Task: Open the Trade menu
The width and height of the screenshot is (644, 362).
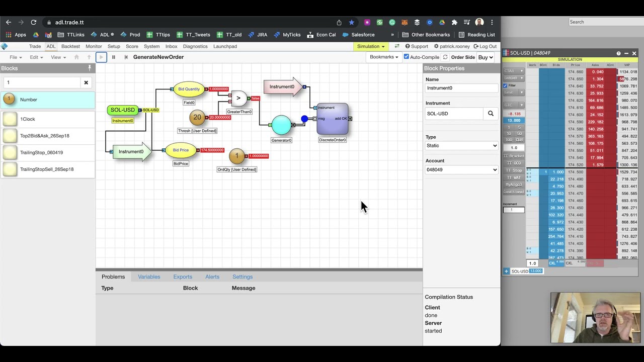Action: point(35,46)
